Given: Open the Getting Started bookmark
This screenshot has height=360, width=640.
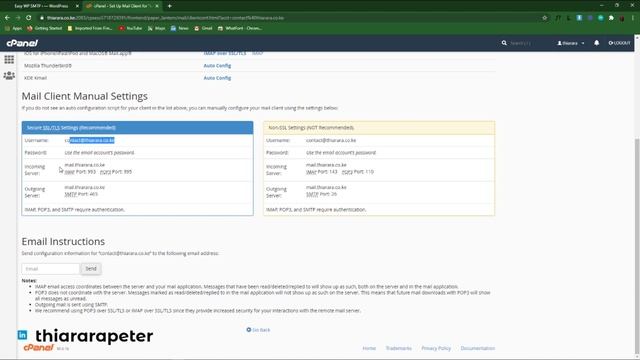Looking at the screenshot, I should 44,29.
